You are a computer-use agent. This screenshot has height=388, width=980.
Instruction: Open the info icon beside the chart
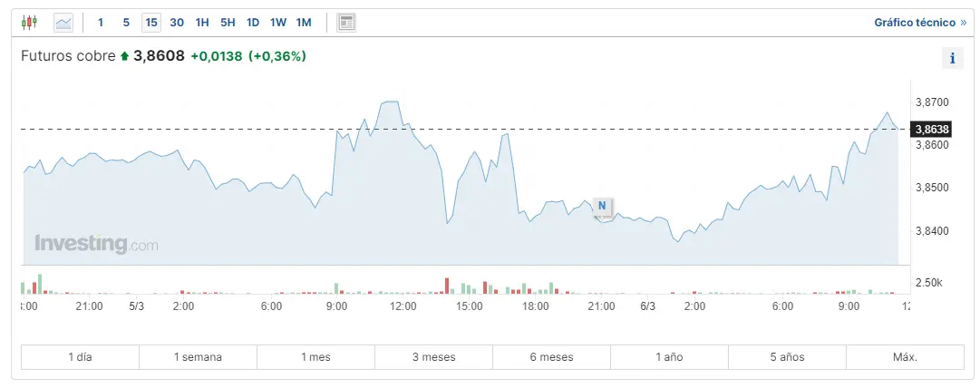coord(952,58)
